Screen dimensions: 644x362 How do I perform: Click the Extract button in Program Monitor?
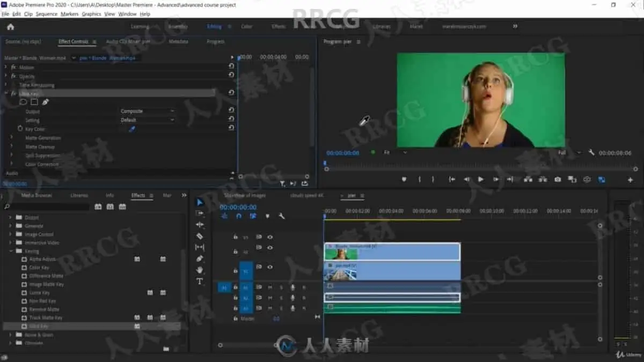point(543,180)
